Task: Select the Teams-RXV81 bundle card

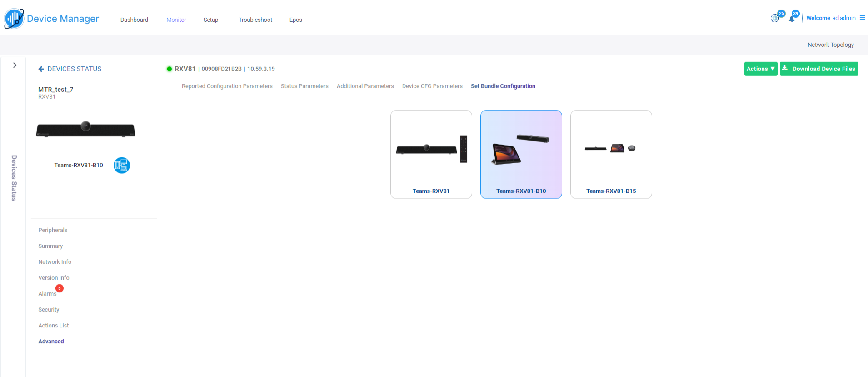Action: point(431,154)
